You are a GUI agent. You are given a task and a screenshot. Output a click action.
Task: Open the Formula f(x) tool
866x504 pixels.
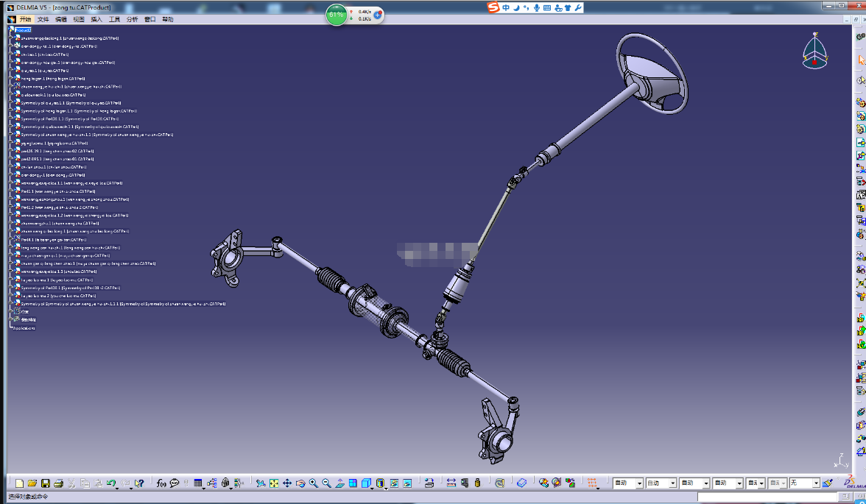[x=161, y=483]
